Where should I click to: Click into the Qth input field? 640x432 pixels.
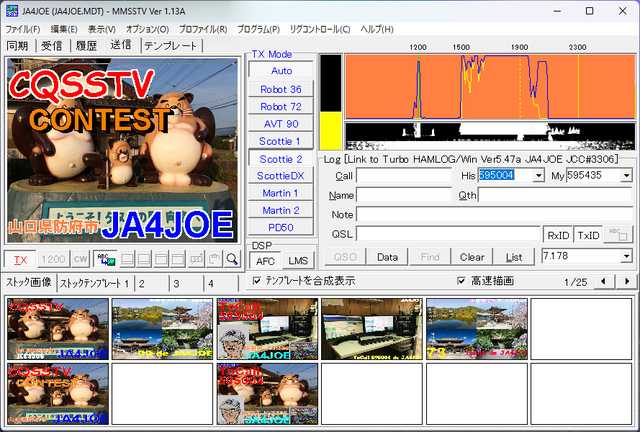[x=555, y=195]
